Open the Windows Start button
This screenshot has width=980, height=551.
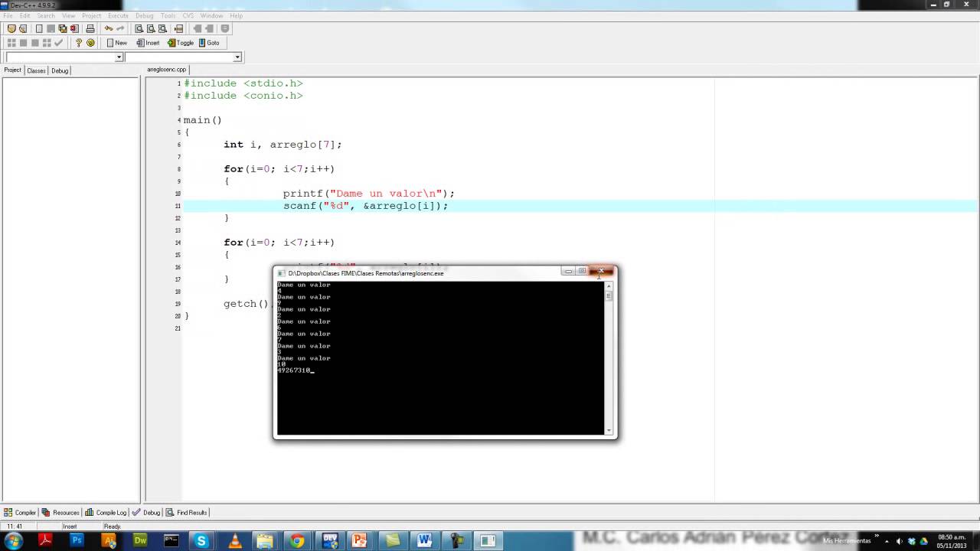[x=14, y=540]
